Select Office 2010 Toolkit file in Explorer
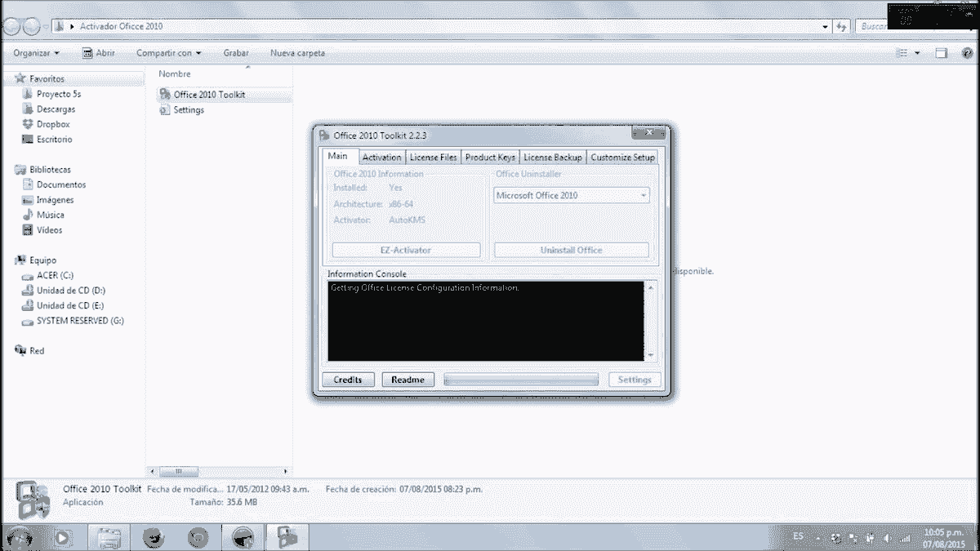The width and height of the screenshot is (980, 551). click(x=208, y=95)
